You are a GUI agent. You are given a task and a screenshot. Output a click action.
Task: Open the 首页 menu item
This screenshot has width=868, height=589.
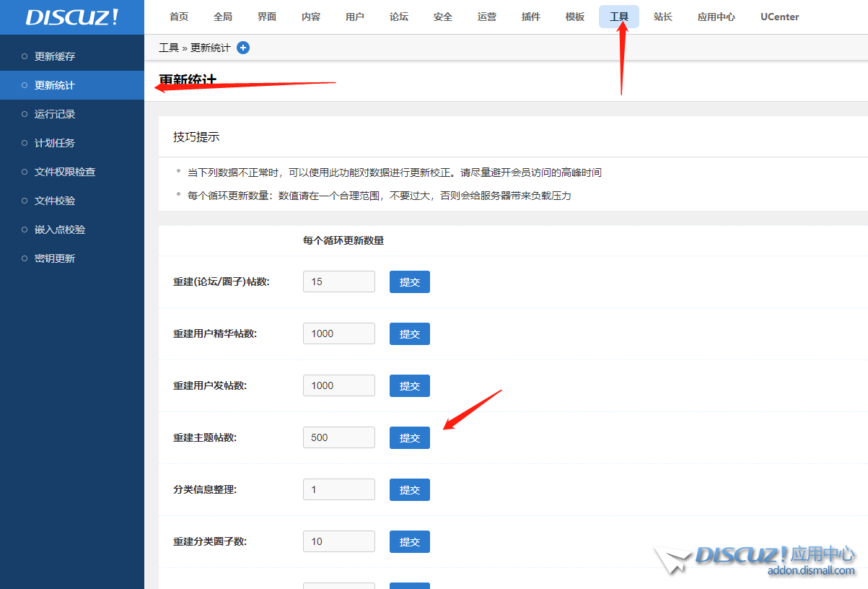click(x=178, y=17)
